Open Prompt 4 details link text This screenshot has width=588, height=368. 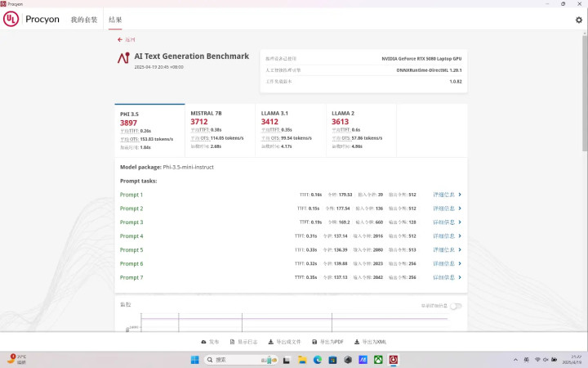pos(444,236)
